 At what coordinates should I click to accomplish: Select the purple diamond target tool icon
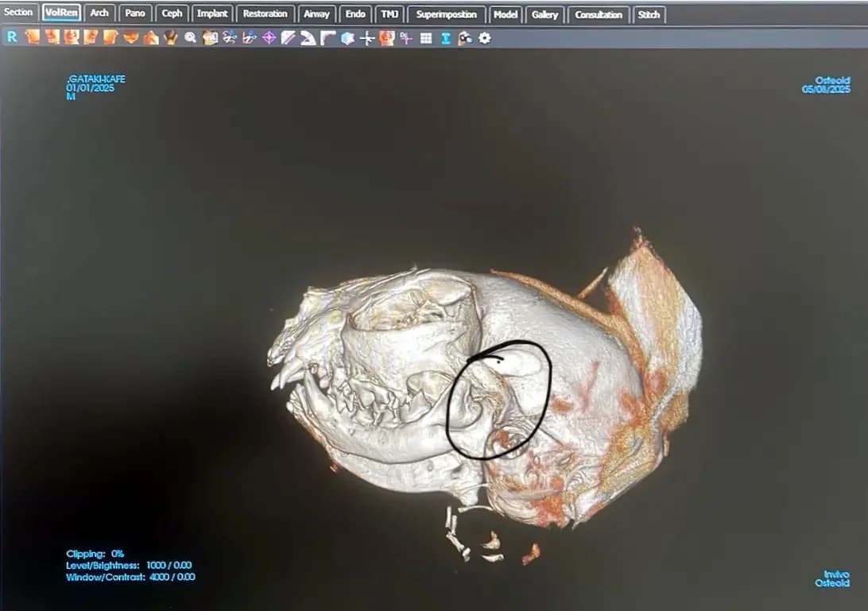pos(269,37)
